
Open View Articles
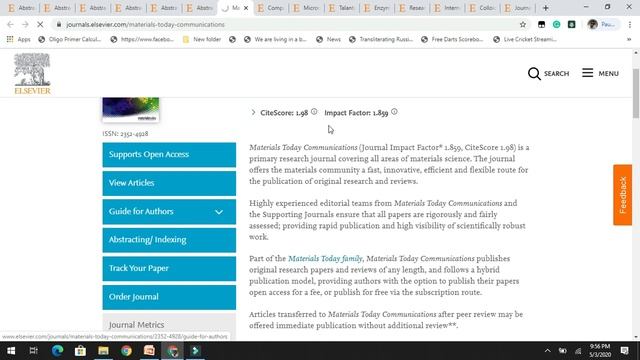169,183
